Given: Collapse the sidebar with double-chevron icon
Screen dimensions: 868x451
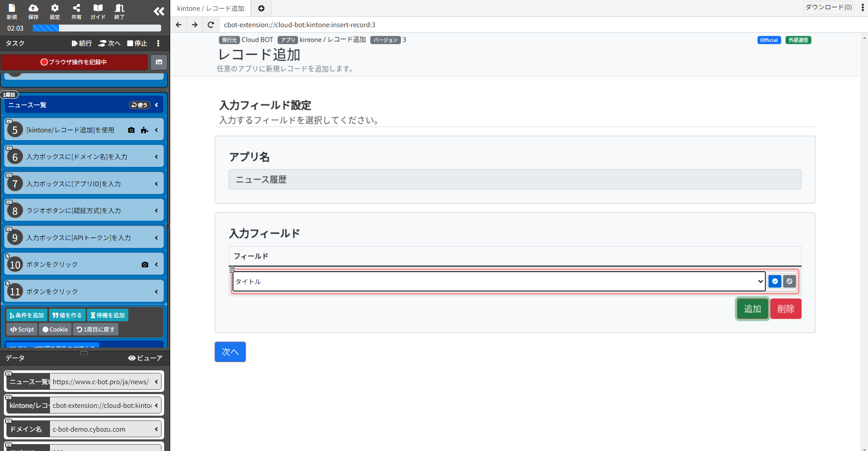Looking at the screenshot, I should [159, 12].
